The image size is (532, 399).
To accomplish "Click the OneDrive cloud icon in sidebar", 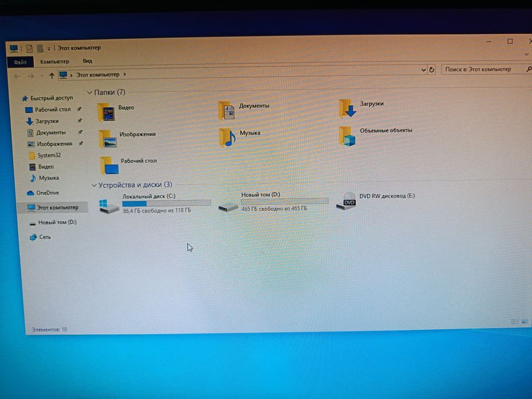I will click(x=30, y=193).
